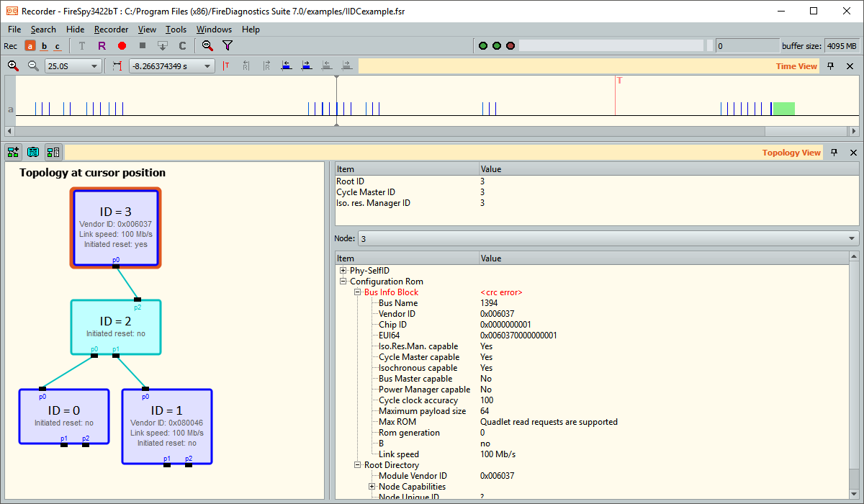
Task: Close the Topology View panel
Action: coord(852,153)
